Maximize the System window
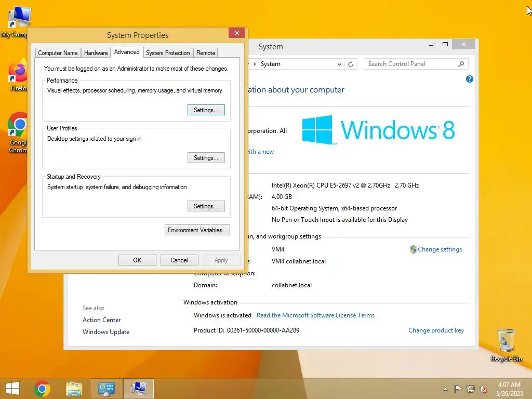532x399 pixels. pos(445,45)
